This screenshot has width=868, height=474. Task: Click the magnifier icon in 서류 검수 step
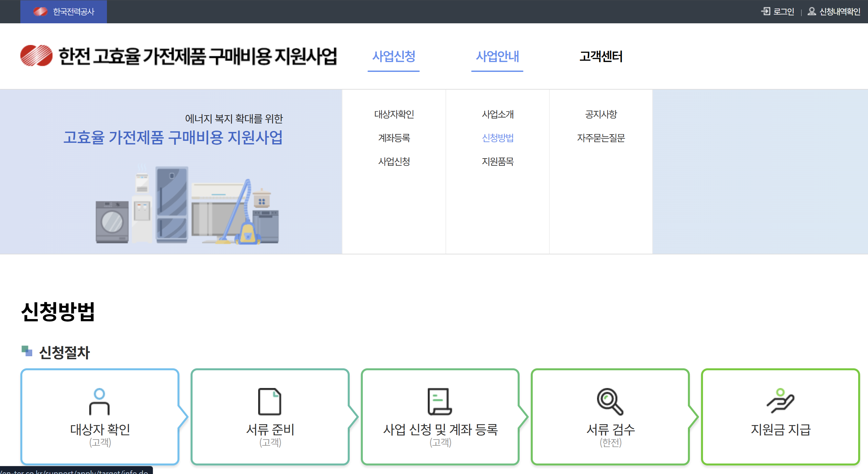point(610,401)
